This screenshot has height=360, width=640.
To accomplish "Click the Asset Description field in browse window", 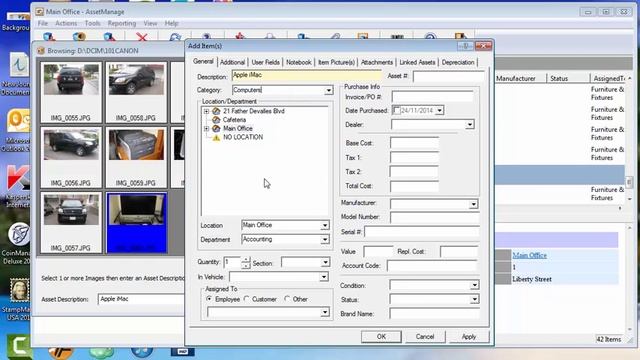I will pos(141,299).
